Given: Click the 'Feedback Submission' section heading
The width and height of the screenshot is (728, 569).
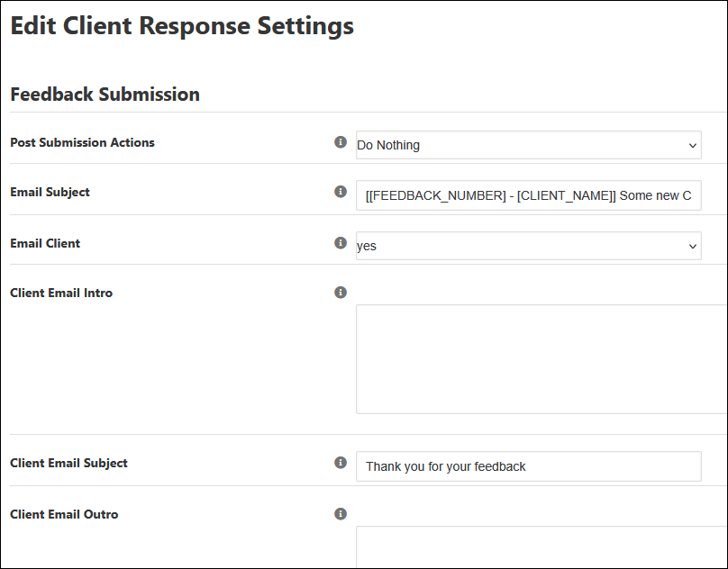Looking at the screenshot, I should [105, 95].
